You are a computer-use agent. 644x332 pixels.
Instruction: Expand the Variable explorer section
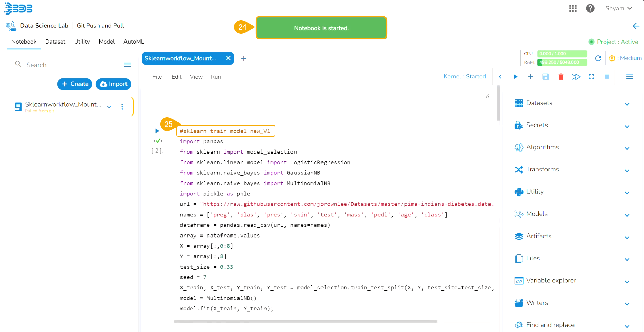pyautogui.click(x=627, y=282)
